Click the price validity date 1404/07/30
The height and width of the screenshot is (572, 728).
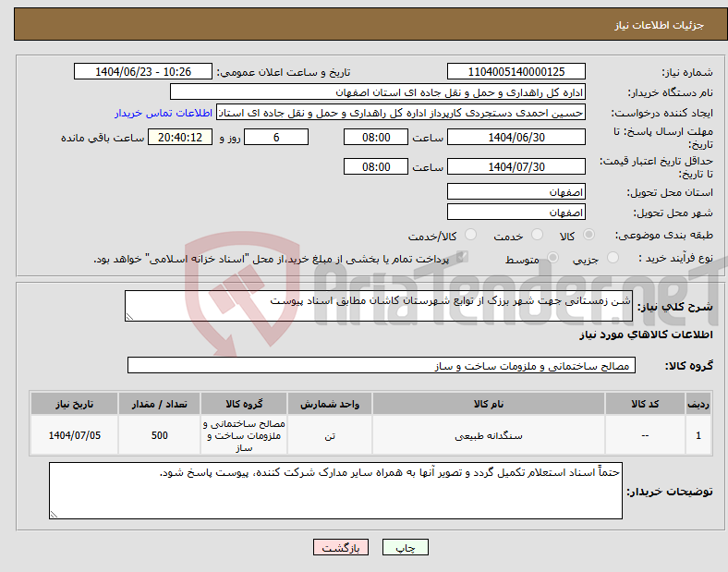click(x=516, y=166)
